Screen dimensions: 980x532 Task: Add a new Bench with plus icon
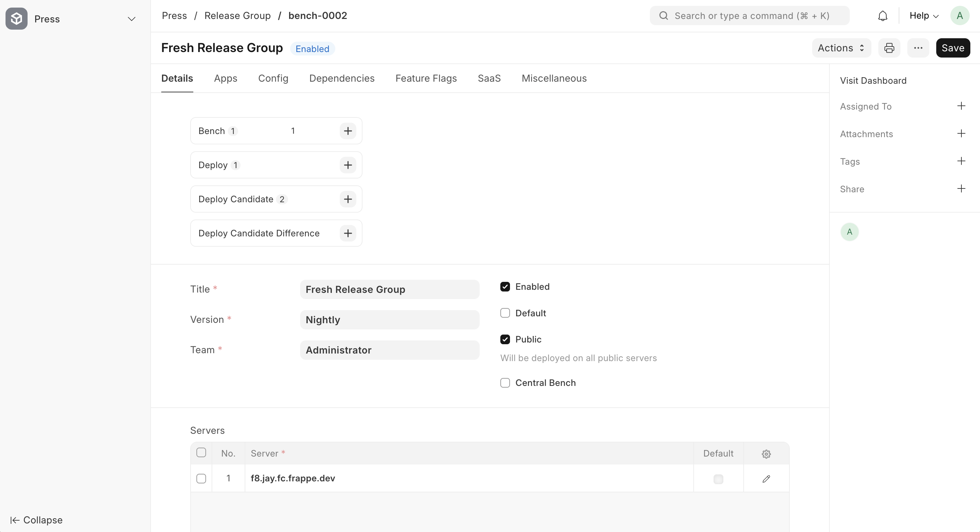coord(348,131)
